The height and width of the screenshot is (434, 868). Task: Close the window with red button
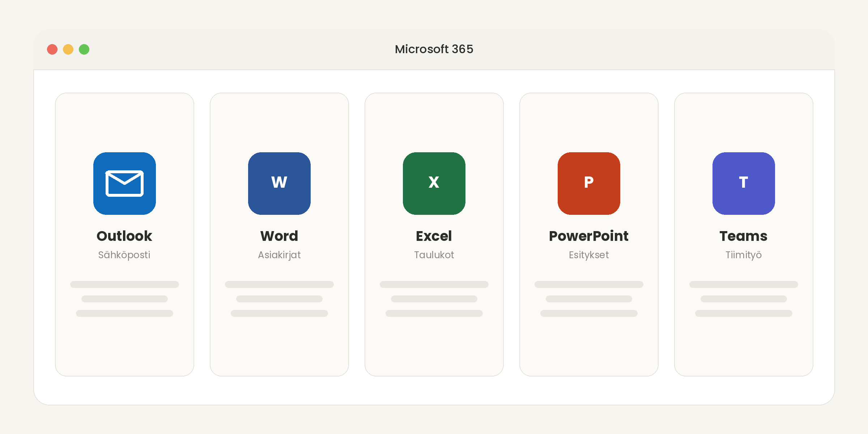pyautogui.click(x=52, y=49)
